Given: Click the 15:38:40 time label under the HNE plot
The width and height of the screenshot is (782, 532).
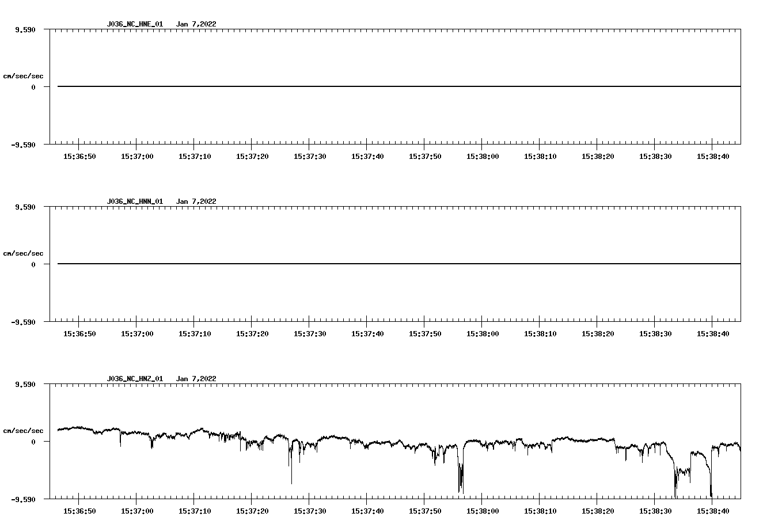Looking at the screenshot, I should pyautogui.click(x=713, y=157).
